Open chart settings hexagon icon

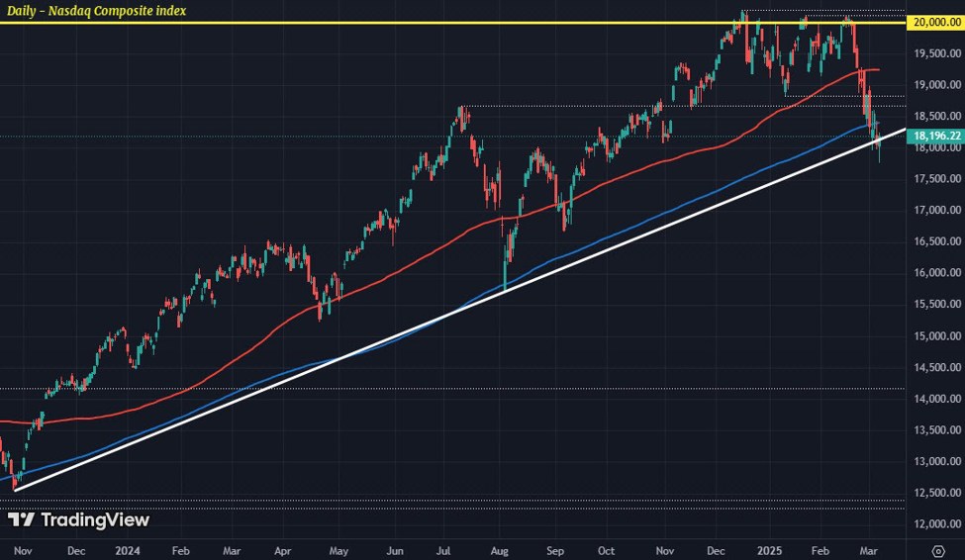937,549
